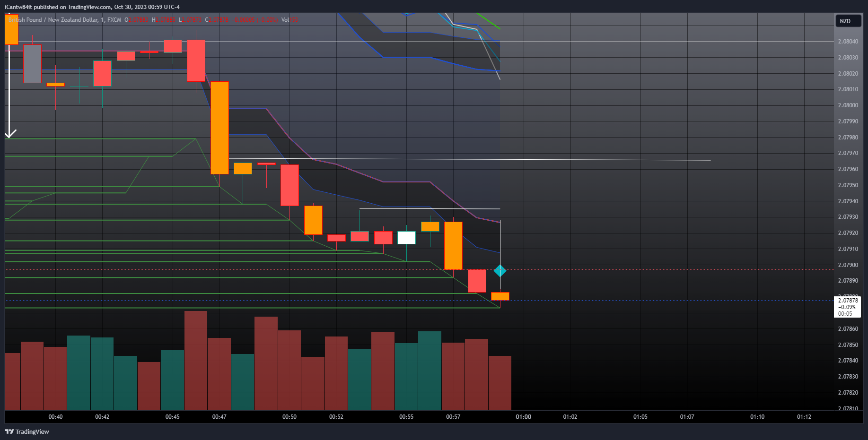Click price axis label 2.07840
868x440 pixels.
[x=848, y=361]
